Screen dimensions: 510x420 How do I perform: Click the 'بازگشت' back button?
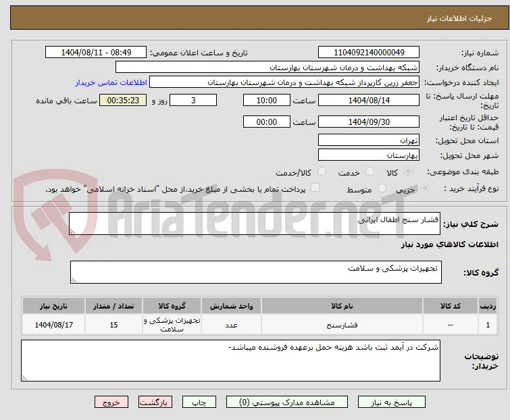pos(155,402)
